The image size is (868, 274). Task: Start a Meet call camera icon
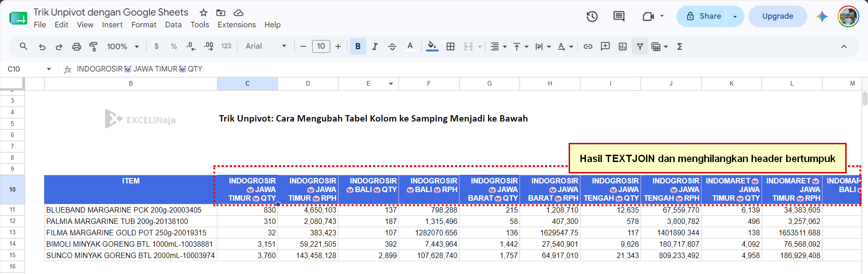(x=648, y=16)
